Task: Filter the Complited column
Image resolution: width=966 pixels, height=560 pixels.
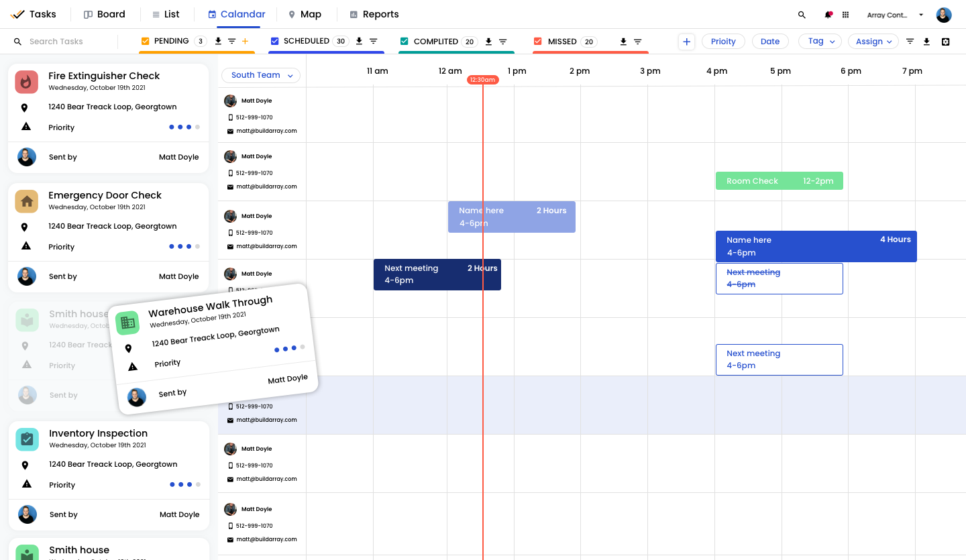Action: click(x=502, y=42)
